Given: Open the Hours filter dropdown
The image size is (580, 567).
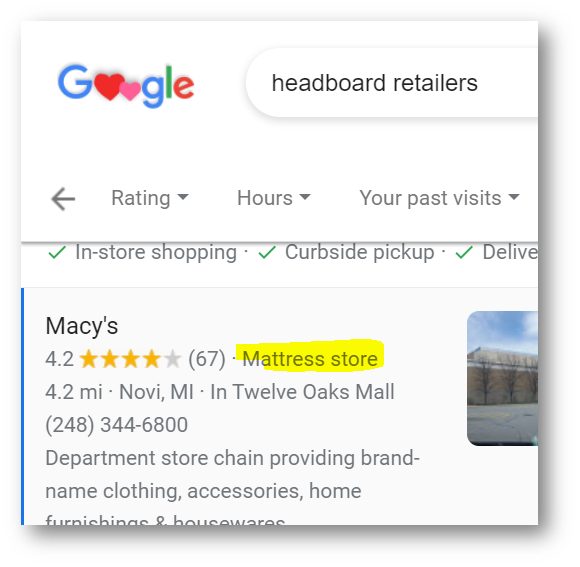Looking at the screenshot, I should coord(274,198).
